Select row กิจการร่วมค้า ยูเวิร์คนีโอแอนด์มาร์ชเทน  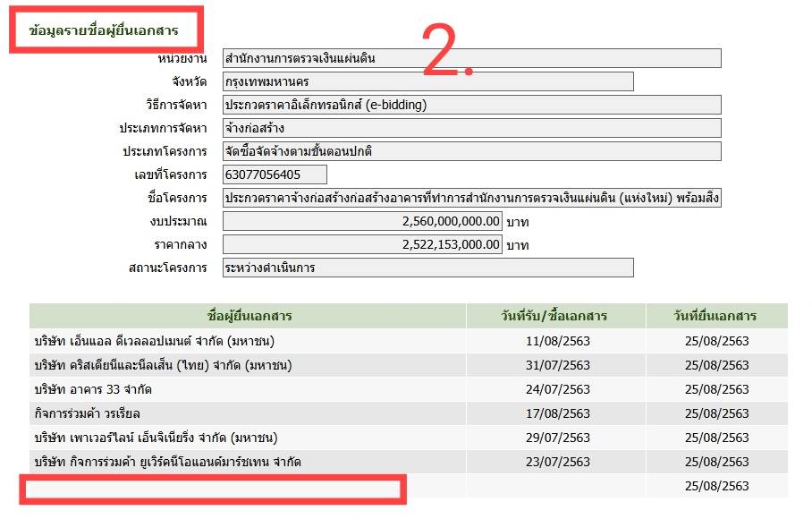click(x=408, y=462)
